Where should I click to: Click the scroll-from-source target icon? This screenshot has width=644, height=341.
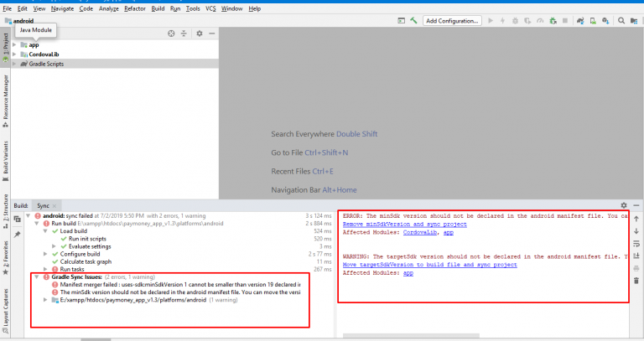171,33
